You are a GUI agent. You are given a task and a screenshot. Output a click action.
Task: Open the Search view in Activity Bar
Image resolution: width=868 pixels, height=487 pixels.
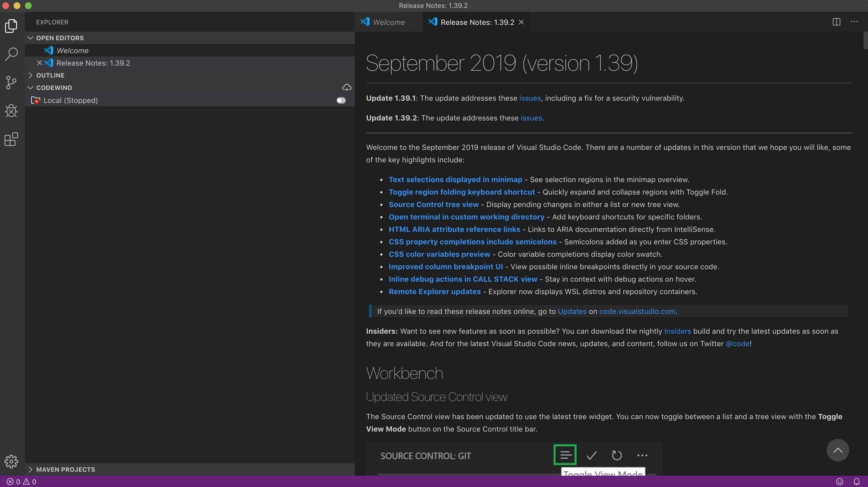tap(11, 53)
